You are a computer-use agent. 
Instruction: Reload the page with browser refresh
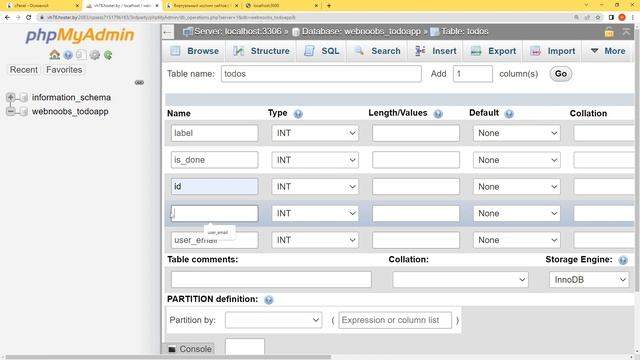(29, 17)
